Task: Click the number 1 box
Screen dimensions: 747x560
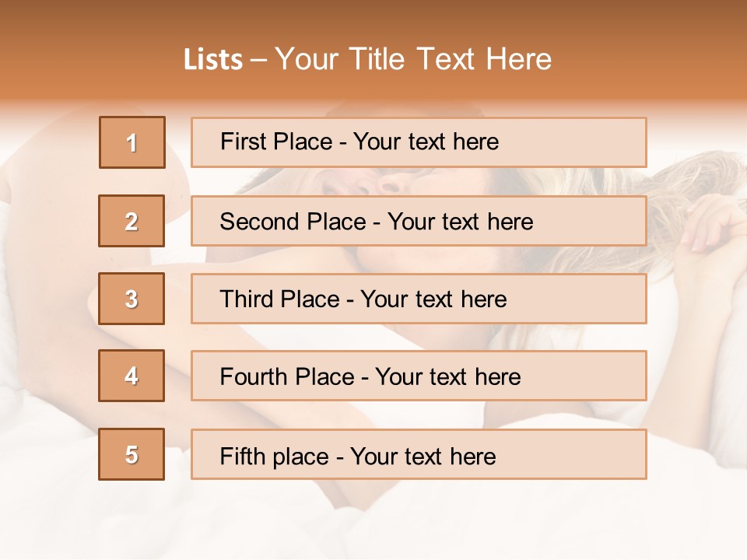Action: click(132, 142)
